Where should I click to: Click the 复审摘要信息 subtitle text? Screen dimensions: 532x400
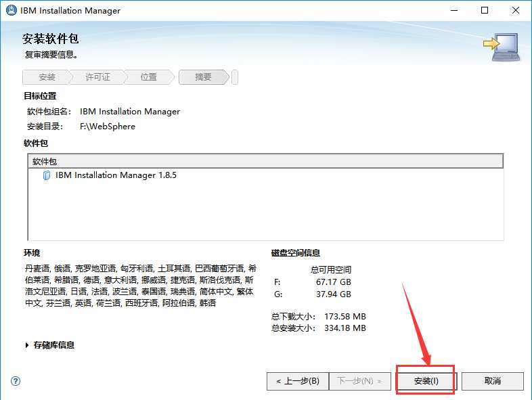(51, 55)
